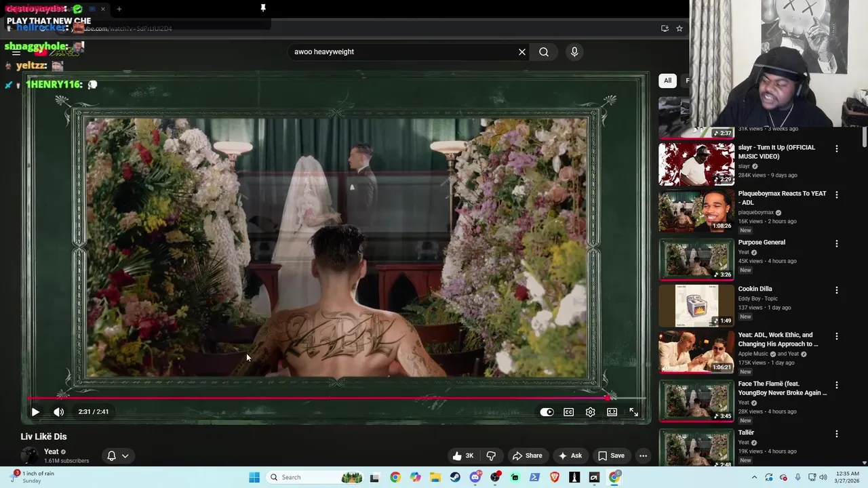The image size is (868, 488).
Task: Open OBS Studio from the taskbar
Action: 495,477
